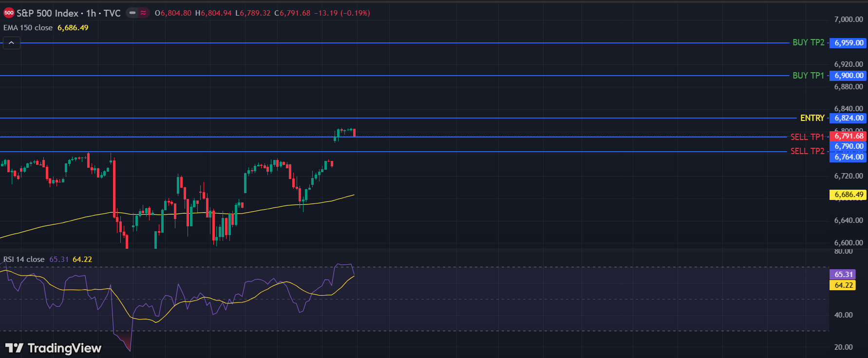This screenshot has height=358, width=868.
Task: Click the purple 65.31 RSI value tag
Action: click(x=843, y=275)
